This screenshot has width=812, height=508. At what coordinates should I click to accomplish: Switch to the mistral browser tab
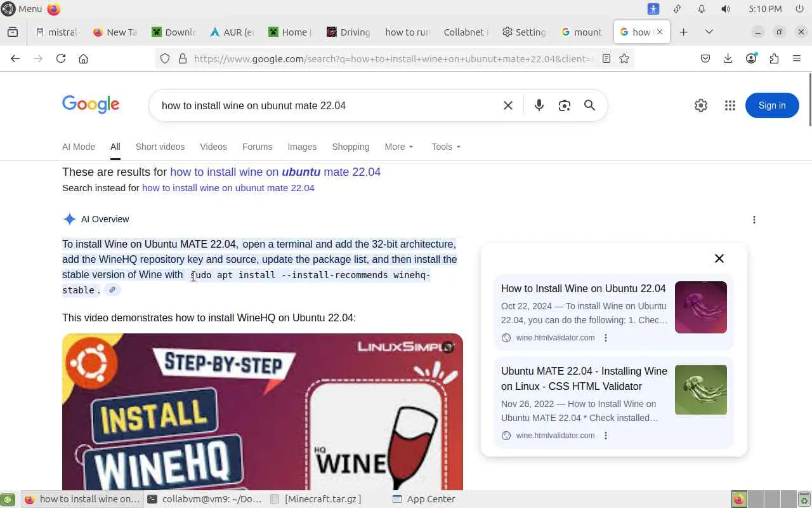58,32
